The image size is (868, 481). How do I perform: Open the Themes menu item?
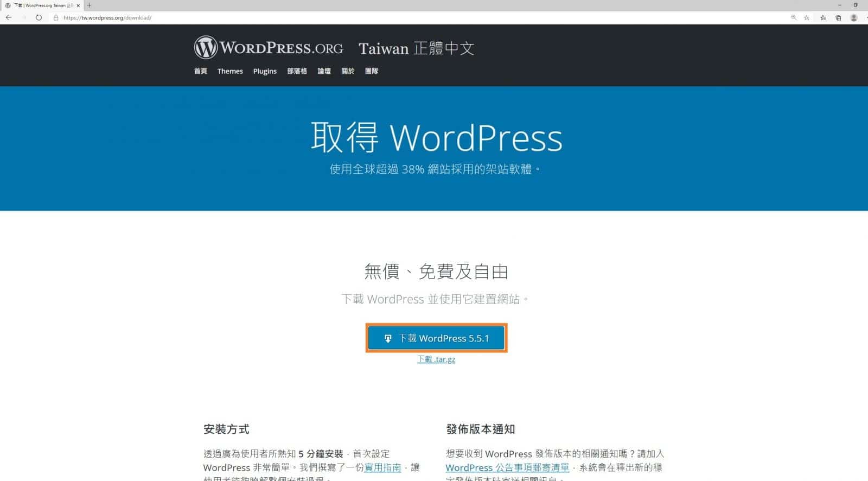click(x=230, y=71)
